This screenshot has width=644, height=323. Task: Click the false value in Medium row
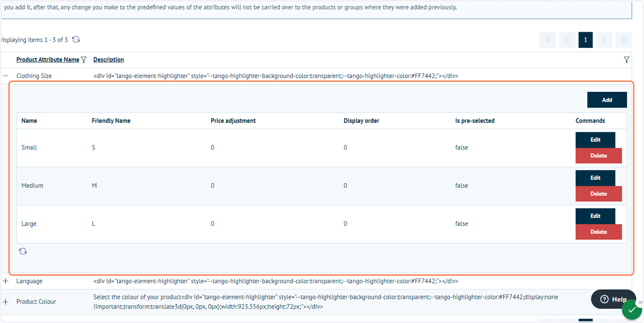462,186
